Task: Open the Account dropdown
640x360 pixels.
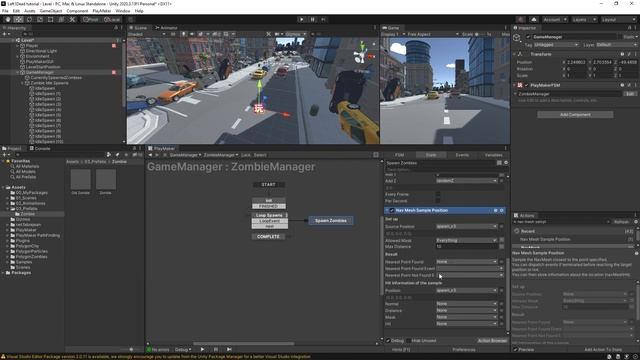Action: click(555, 20)
